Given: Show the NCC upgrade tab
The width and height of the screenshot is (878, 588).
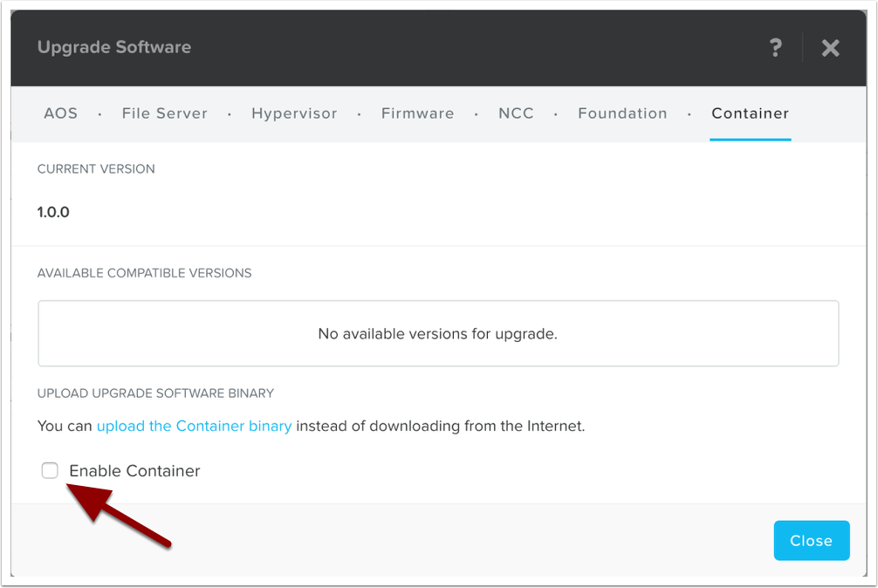Looking at the screenshot, I should click(516, 113).
